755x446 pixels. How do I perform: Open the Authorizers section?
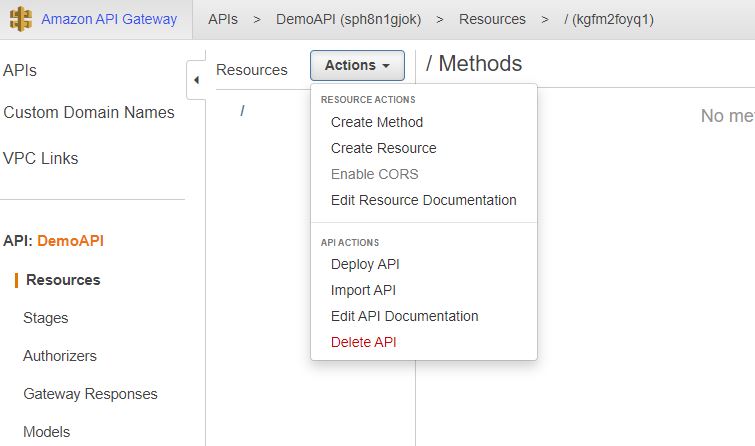[60, 356]
